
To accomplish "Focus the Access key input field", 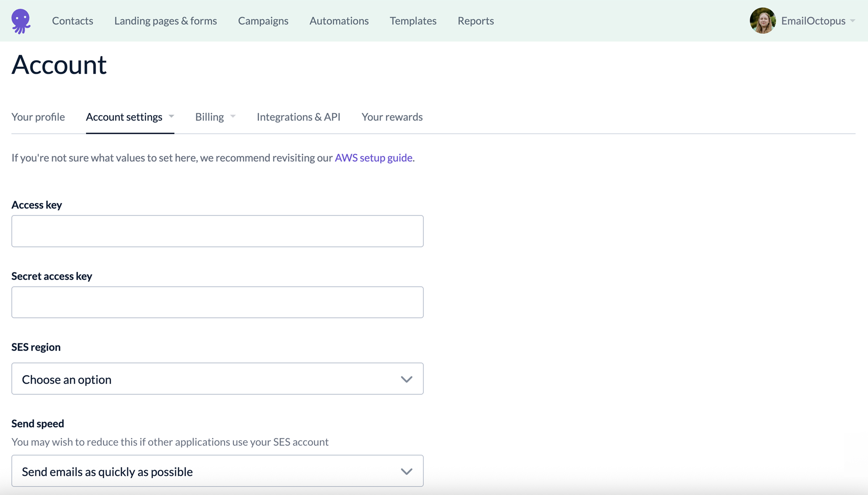I will [x=217, y=231].
